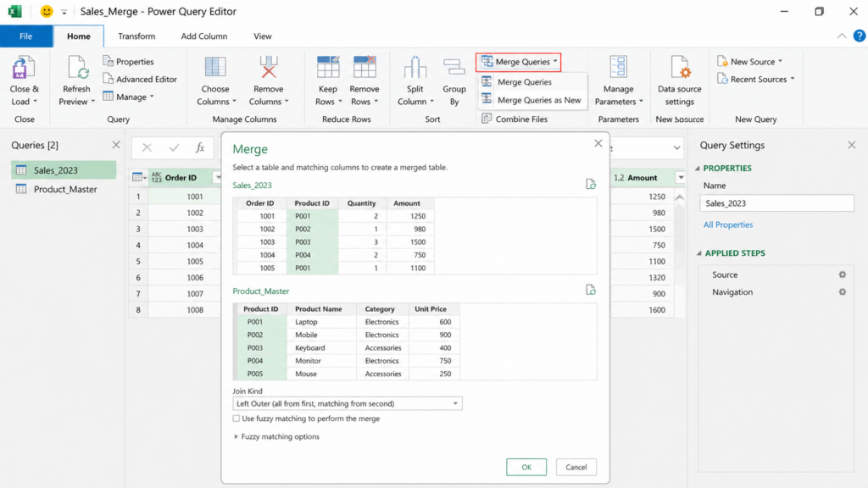Image resolution: width=868 pixels, height=488 pixels.
Task: Click the Order ID data type icon
Action: pos(156,178)
